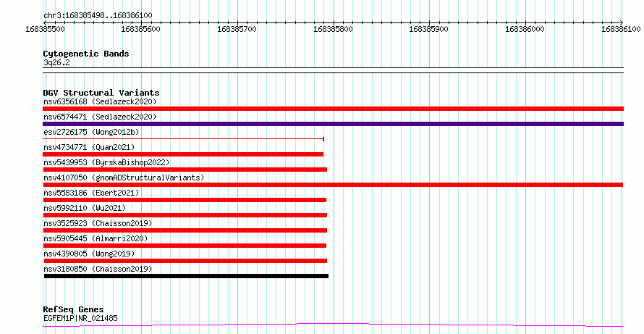Open variant nsv5992110 (Wu2021) label
The width and height of the screenshot is (644, 334).
pyautogui.click(x=85, y=208)
